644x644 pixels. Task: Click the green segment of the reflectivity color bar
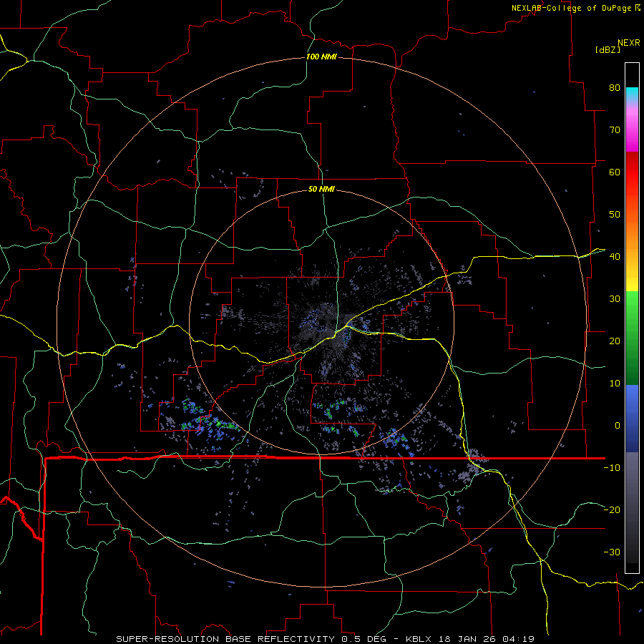(x=632, y=338)
